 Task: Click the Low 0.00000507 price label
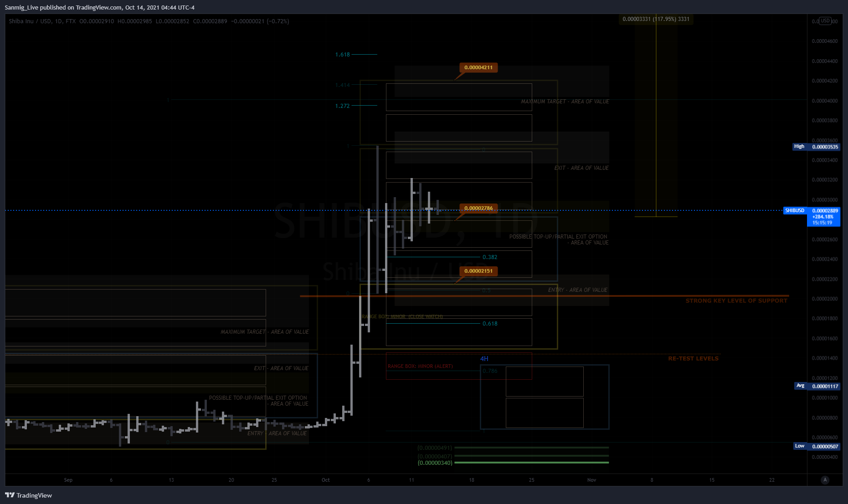coord(817,446)
